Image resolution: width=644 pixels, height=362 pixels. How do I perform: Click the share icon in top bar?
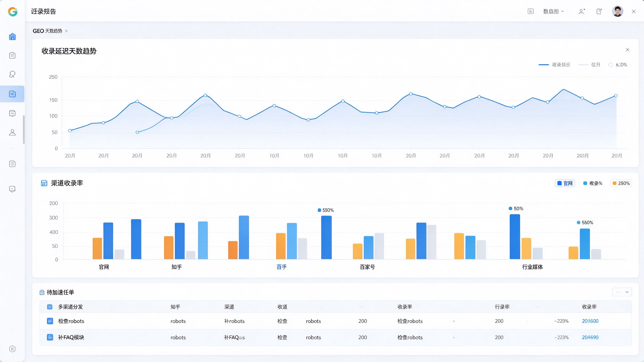pyautogui.click(x=599, y=12)
